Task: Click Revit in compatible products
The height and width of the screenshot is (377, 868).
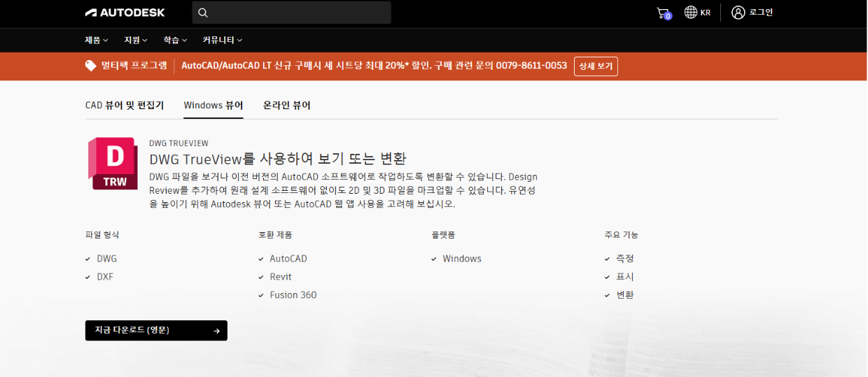Action: pos(281,277)
